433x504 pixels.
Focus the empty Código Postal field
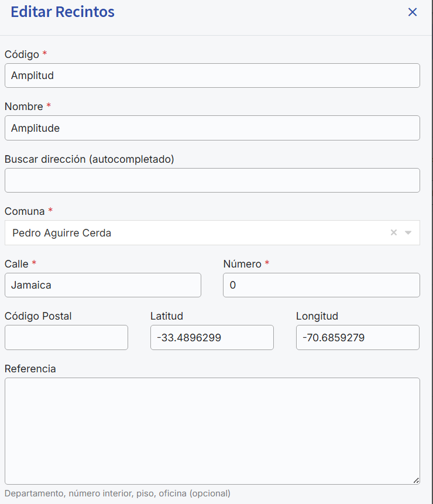[x=66, y=338]
